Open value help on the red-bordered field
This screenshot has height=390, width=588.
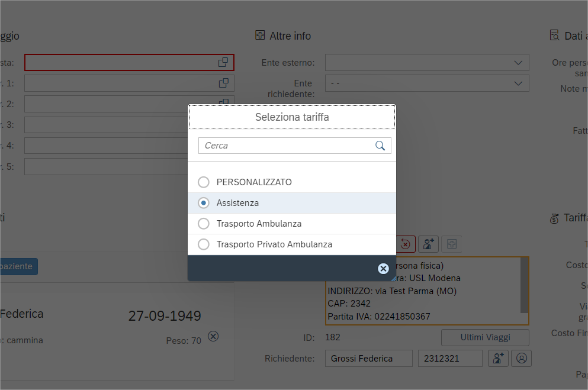pos(223,62)
